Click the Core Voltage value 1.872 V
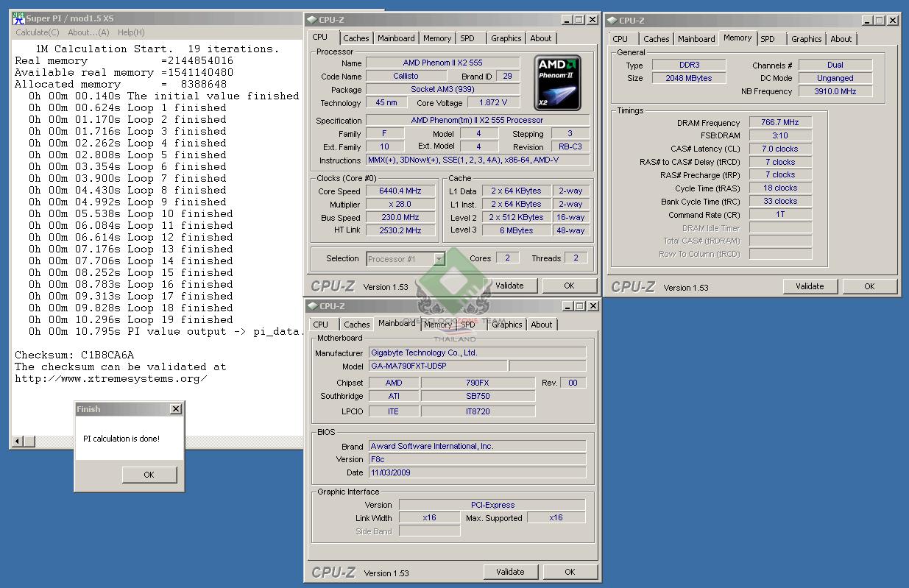The image size is (909, 588). (x=492, y=103)
